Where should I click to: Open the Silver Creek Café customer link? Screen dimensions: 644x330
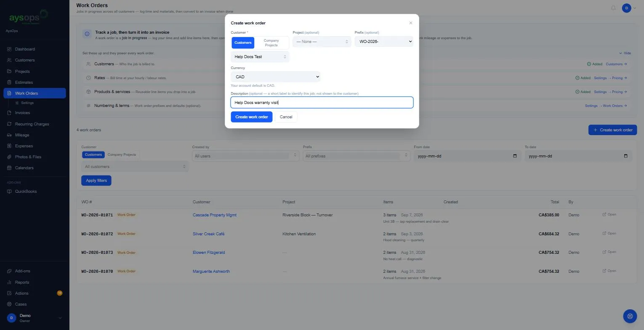[x=209, y=234]
